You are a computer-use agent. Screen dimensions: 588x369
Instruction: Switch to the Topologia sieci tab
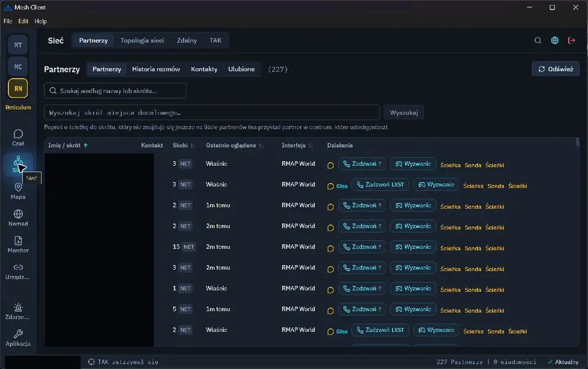[142, 40]
